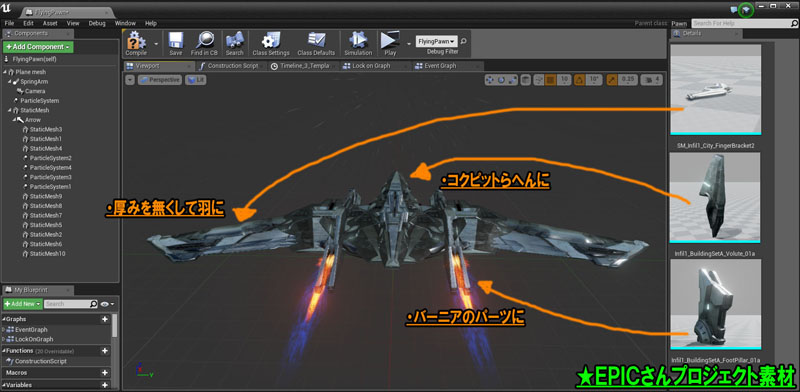Viewport: 800px width, 392px height.
Task: Collapse the Graphs section
Action: click(x=5, y=319)
